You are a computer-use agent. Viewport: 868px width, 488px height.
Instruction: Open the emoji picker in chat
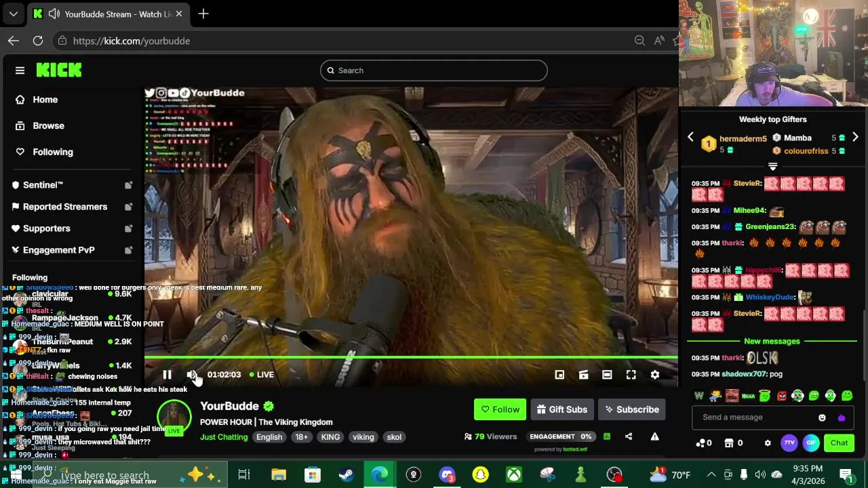coord(822,418)
